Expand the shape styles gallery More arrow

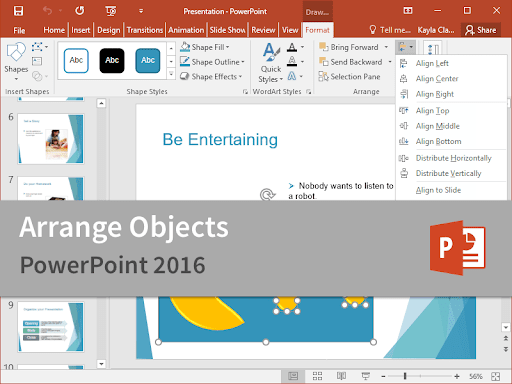pos(171,74)
